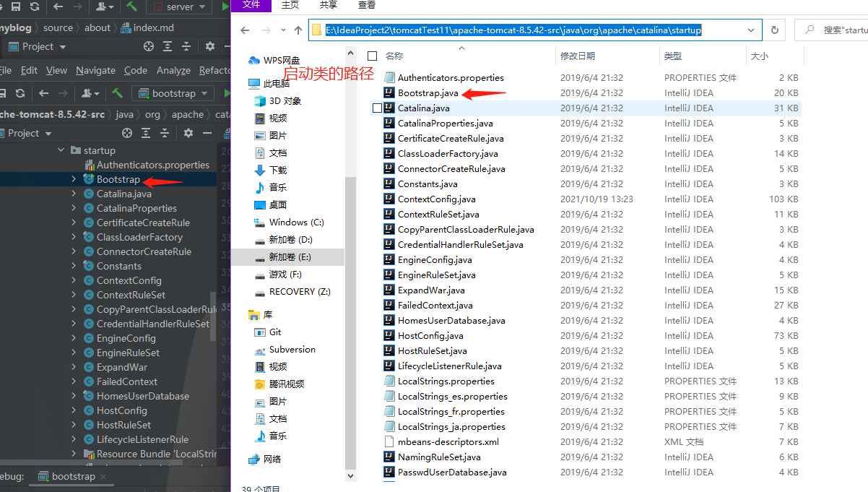The width and height of the screenshot is (868, 492).
Task: Open 腾讯视频 folder in the sidebar
Action: (286, 384)
